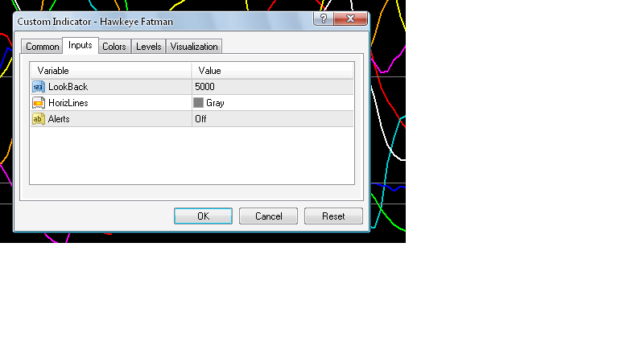Open the Colors tab
The image size is (644, 362).
point(114,47)
